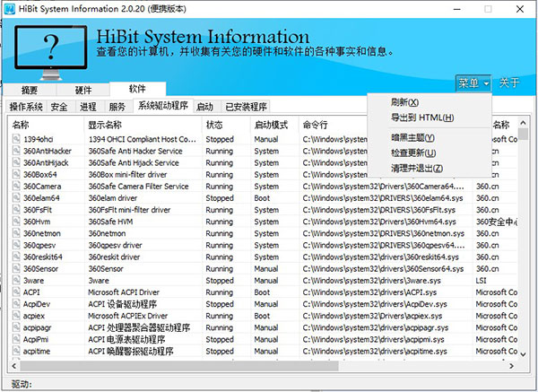Click the file icon beside 360qpesv
This screenshot has width=538, height=392.
point(16,245)
